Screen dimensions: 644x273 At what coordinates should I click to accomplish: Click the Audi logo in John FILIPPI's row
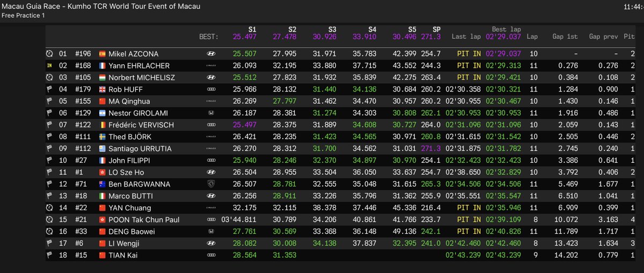[211, 161]
